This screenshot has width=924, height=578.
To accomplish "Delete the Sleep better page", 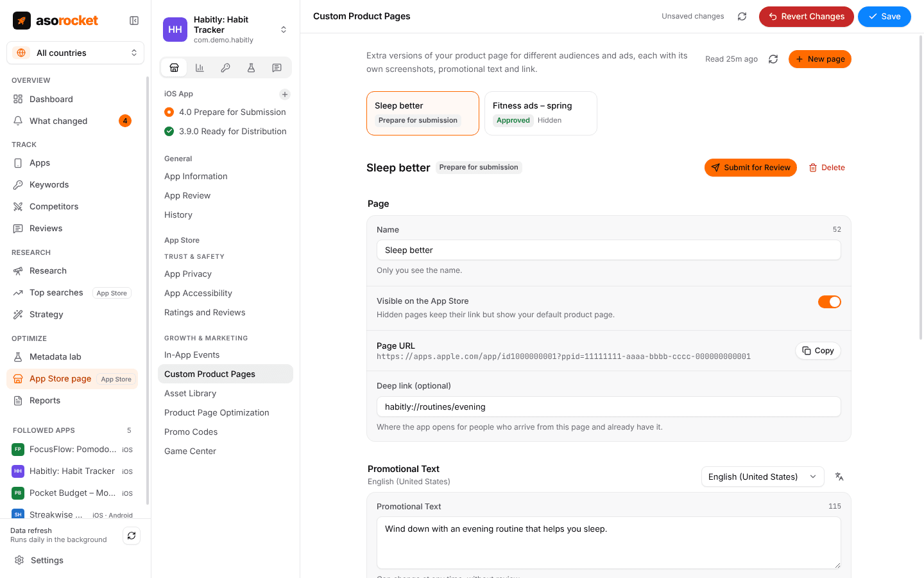I will tap(826, 168).
